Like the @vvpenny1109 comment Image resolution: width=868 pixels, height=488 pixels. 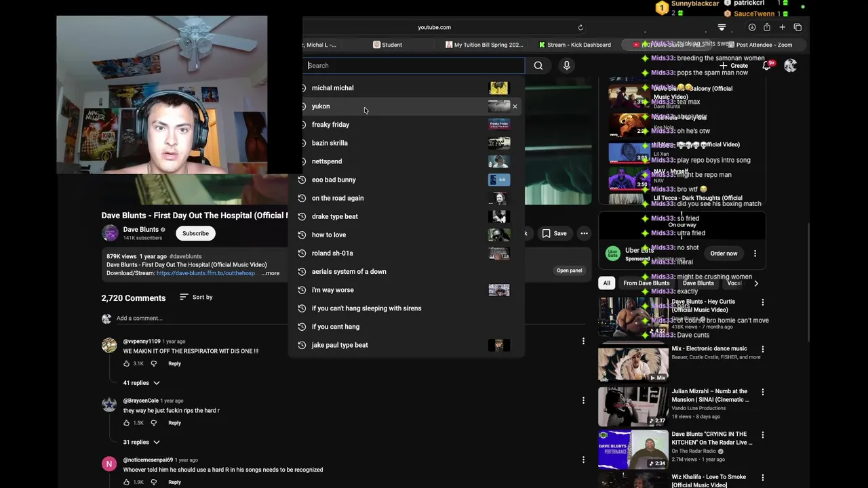(x=127, y=364)
